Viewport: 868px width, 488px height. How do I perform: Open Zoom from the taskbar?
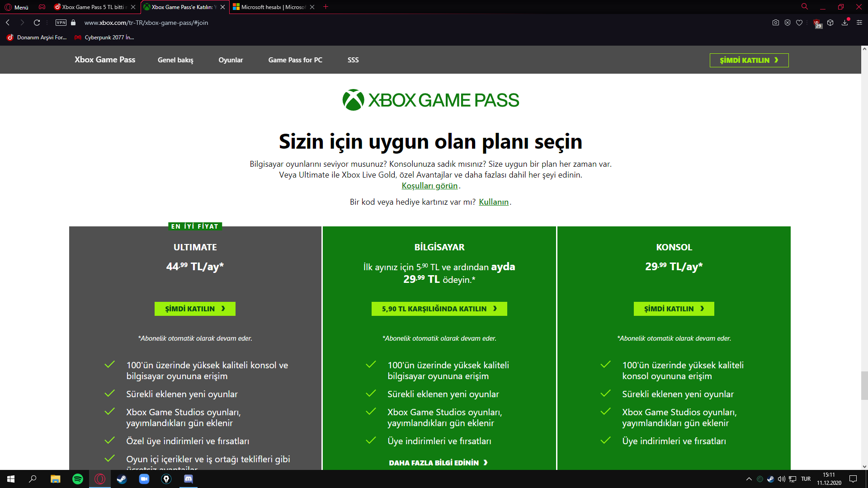point(144,479)
